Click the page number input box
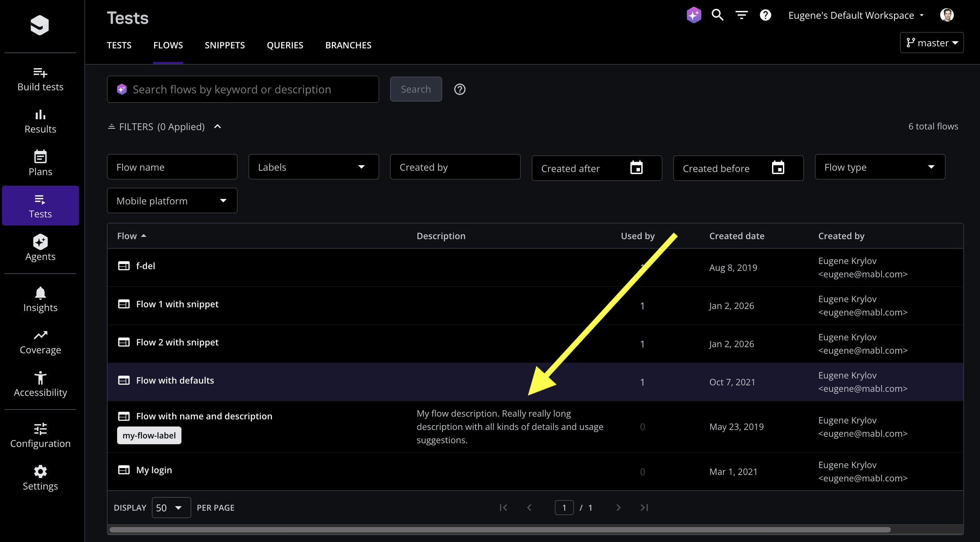The image size is (980, 542). click(x=564, y=507)
